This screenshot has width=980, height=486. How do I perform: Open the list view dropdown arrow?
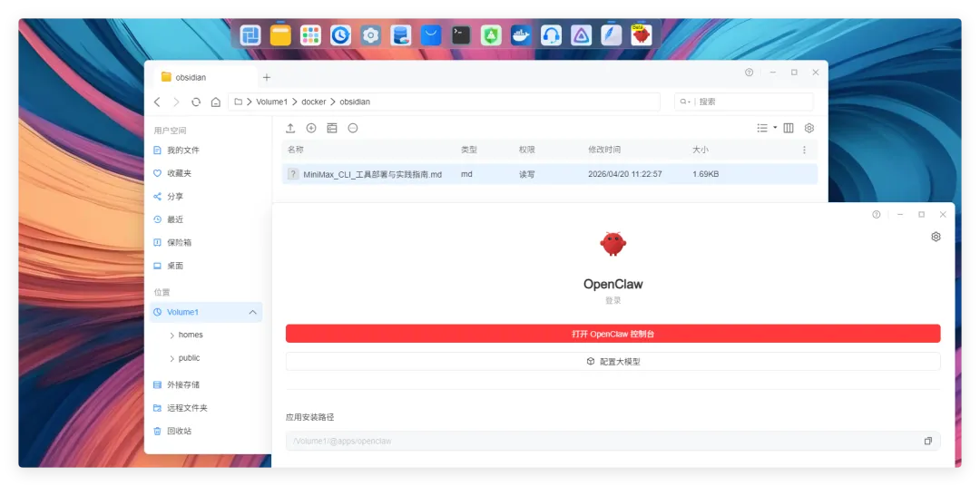pos(775,128)
